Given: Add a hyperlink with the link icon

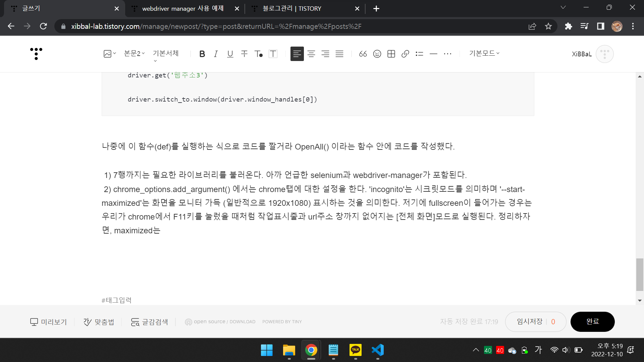Looking at the screenshot, I should point(405,54).
